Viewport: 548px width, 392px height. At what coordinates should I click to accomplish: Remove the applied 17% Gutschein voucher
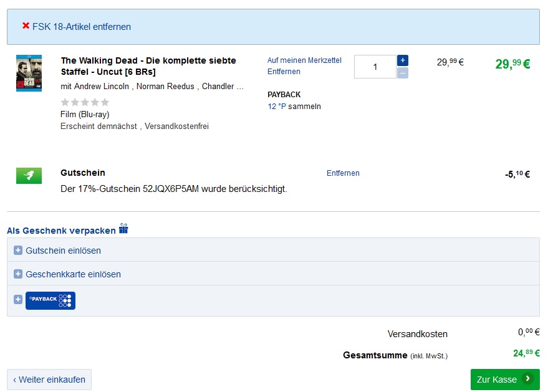click(343, 173)
